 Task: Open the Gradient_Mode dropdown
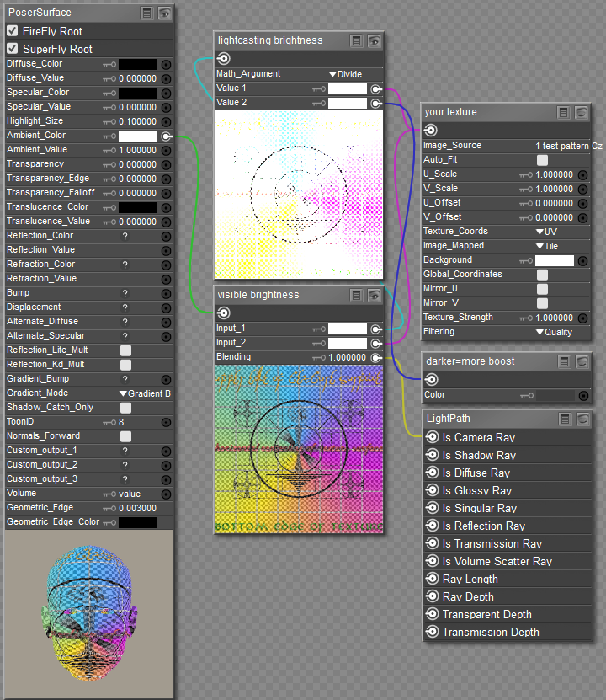145,393
